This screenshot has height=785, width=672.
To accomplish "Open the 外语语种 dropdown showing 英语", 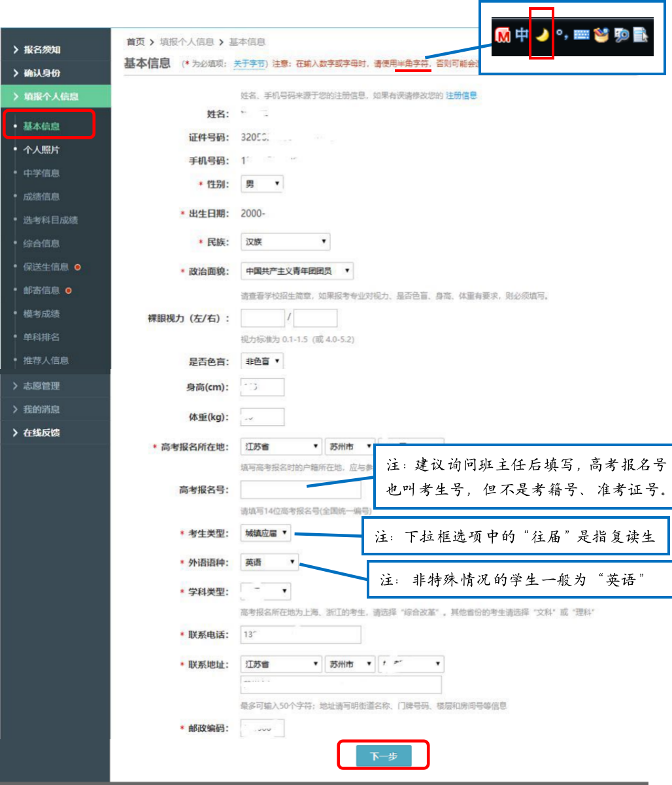I will point(269,561).
